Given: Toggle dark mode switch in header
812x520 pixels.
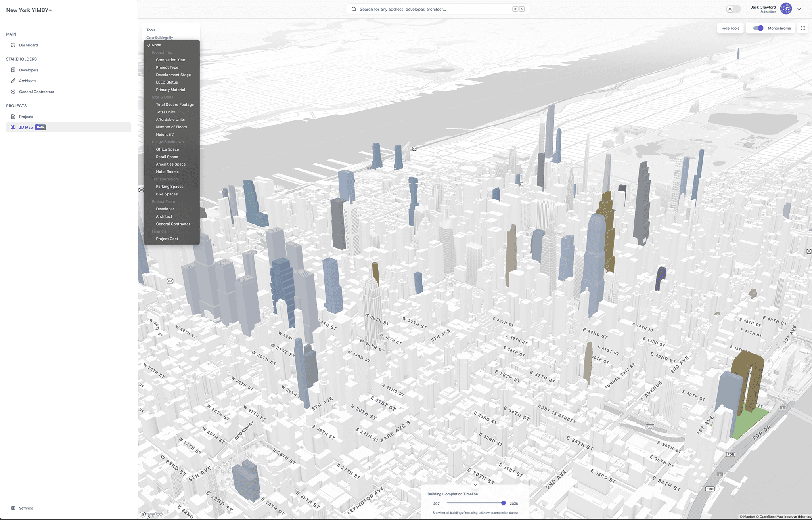Looking at the screenshot, I should coord(733,9).
